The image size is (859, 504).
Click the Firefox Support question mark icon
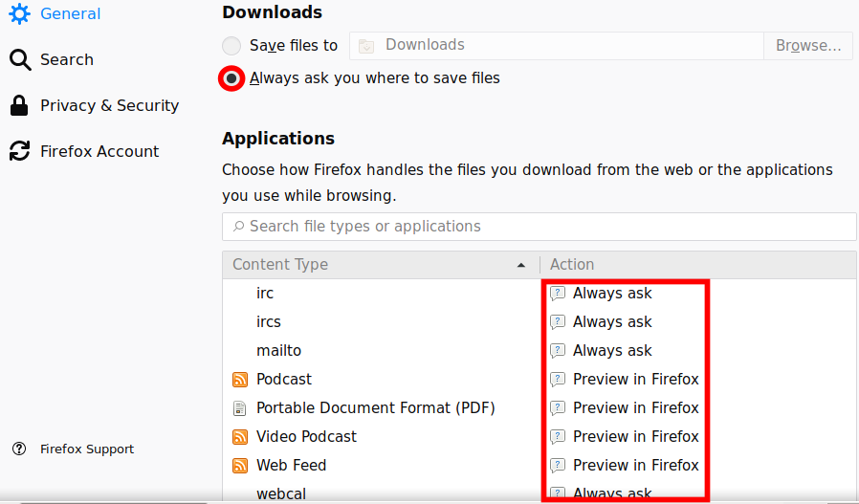[19, 449]
